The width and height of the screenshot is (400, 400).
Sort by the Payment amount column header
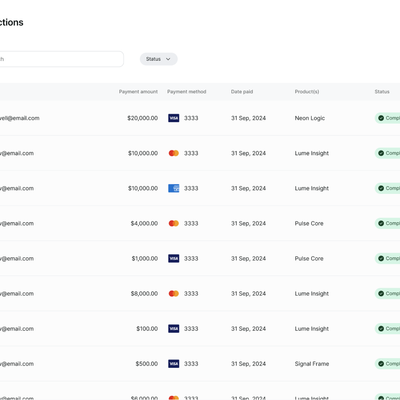pyautogui.click(x=138, y=92)
